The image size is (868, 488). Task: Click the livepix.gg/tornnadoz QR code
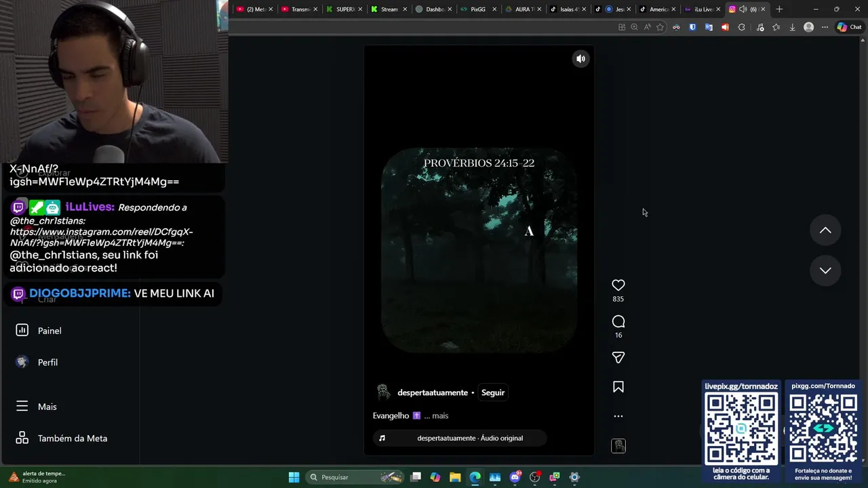[x=741, y=428]
